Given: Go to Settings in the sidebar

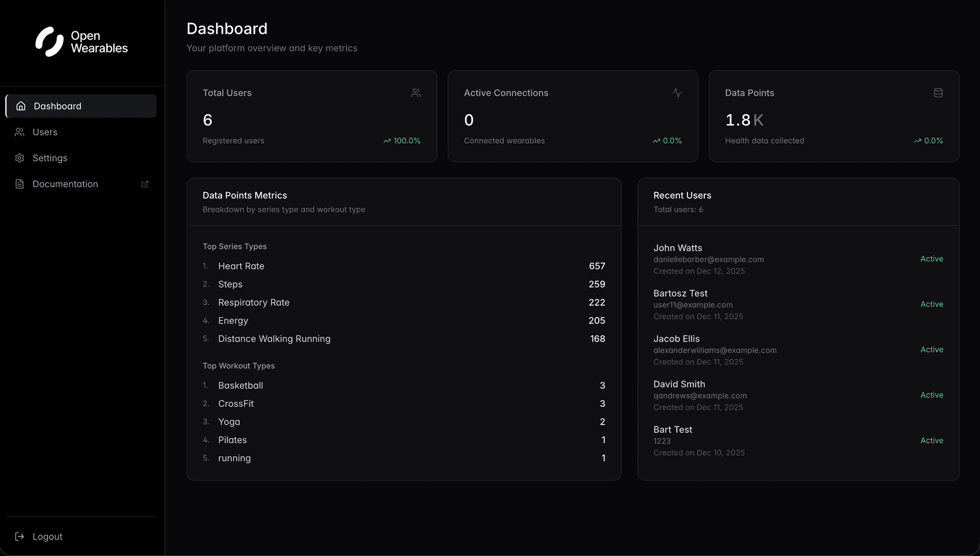Looking at the screenshot, I should pos(50,158).
